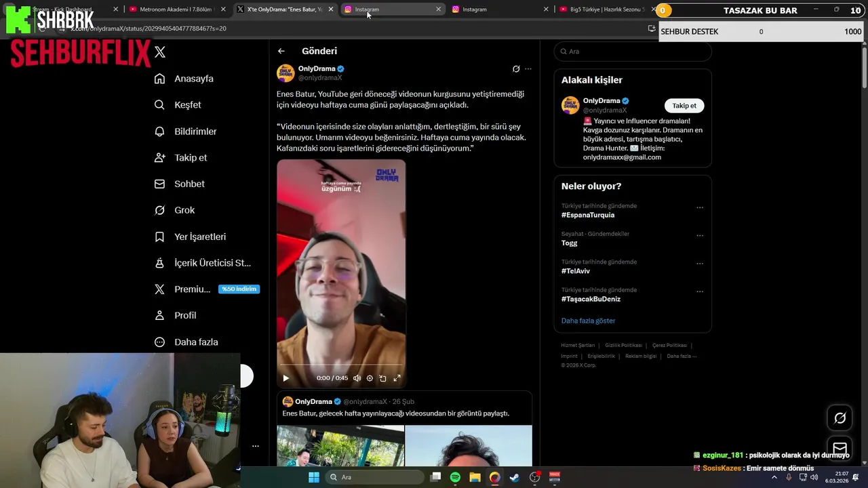This screenshot has height=488, width=868.
Task: Click the İçerik Üreticisi Stüdyosu icon
Action: (x=159, y=263)
